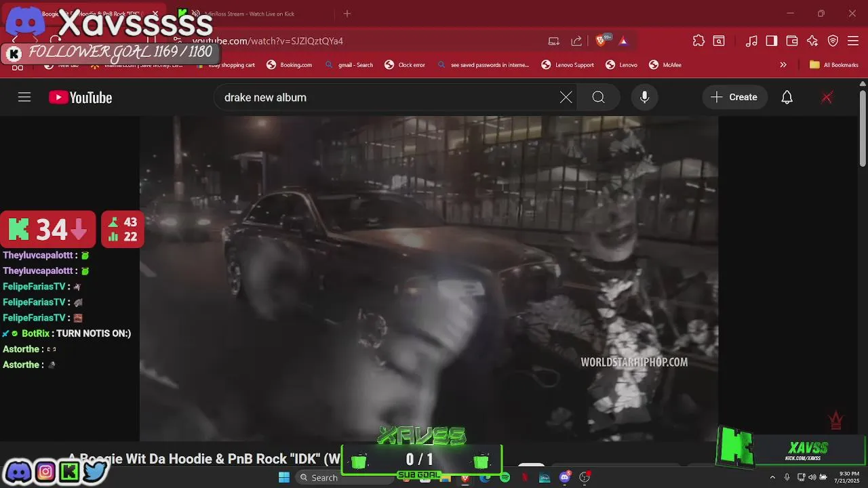Open the taskbar volume speaker icon
Screen dimensions: 868x488
(x=812, y=478)
